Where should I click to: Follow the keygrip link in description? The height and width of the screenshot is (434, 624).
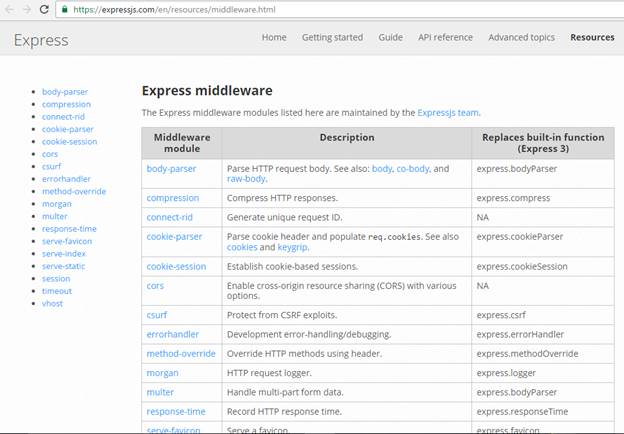click(x=292, y=247)
